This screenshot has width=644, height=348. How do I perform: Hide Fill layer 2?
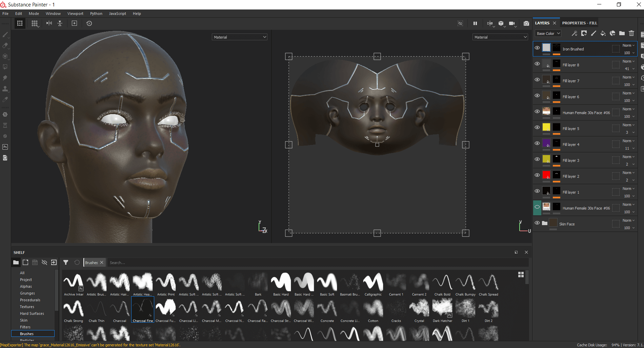pyautogui.click(x=537, y=175)
